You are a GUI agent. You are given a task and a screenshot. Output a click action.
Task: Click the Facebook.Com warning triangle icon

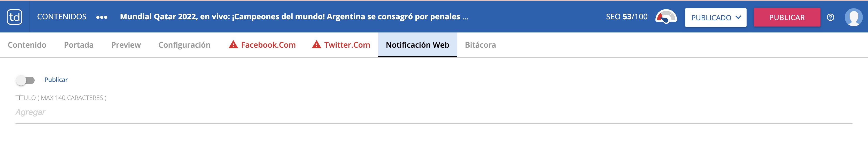point(233,45)
